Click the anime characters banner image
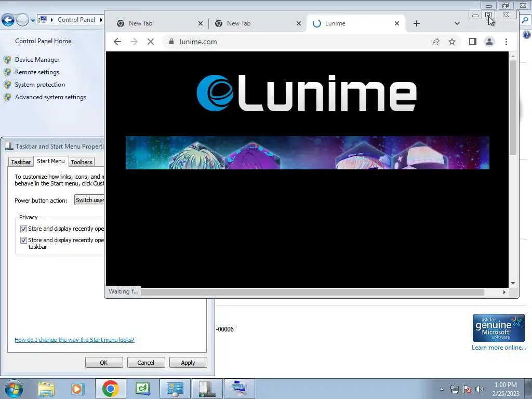 308,153
